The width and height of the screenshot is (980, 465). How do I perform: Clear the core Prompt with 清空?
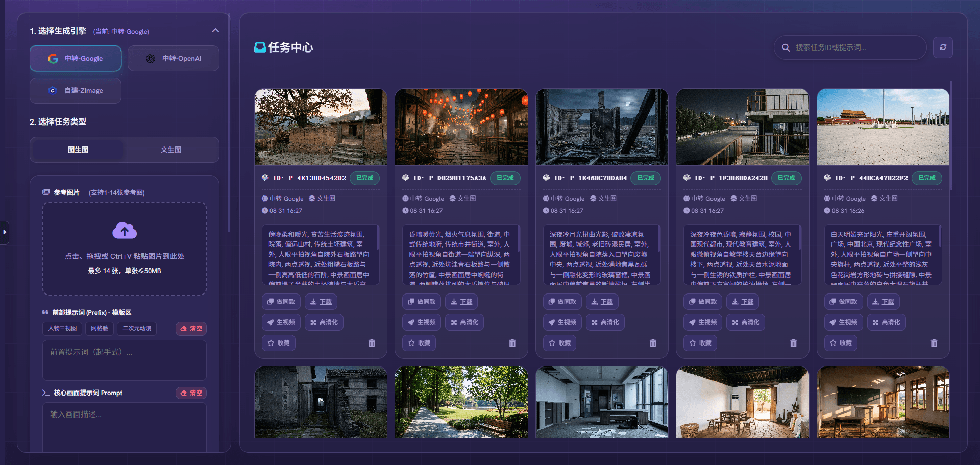click(191, 393)
